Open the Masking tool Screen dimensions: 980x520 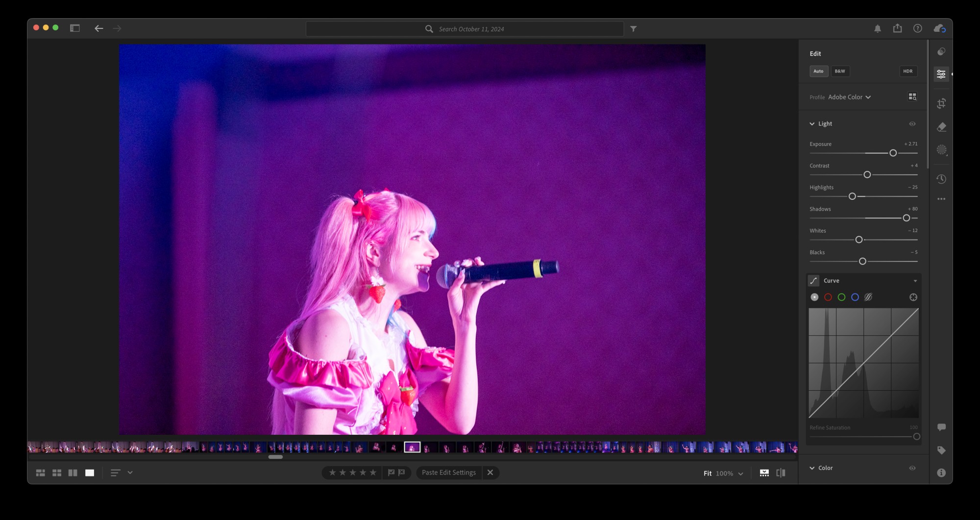pos(941,150)
